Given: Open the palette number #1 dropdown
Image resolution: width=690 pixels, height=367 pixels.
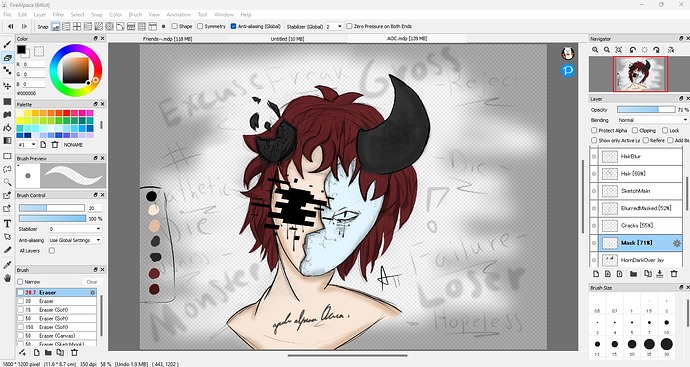Looking at the screenshot, I should tap(27, 145).
